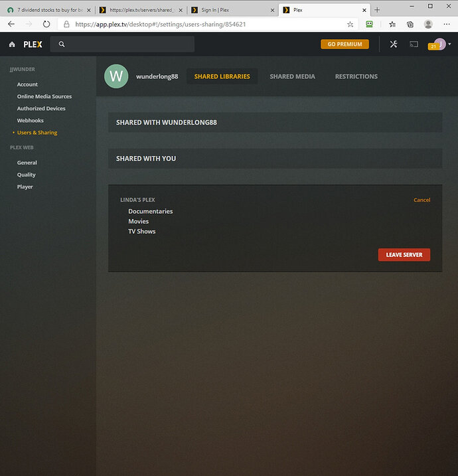Open Users & Sharing settings
Screen dimensions: 458x476
(37, 133)
